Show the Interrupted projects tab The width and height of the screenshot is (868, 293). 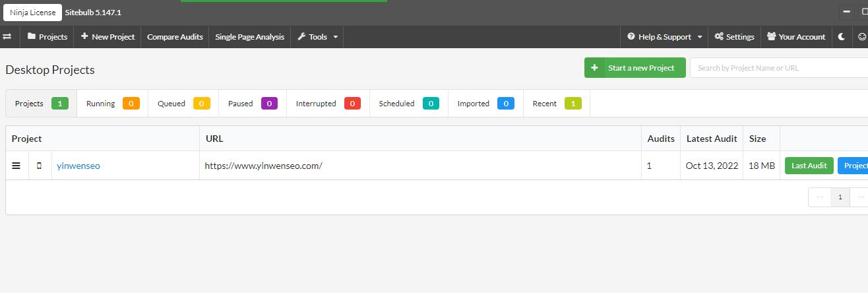[327, 104]
